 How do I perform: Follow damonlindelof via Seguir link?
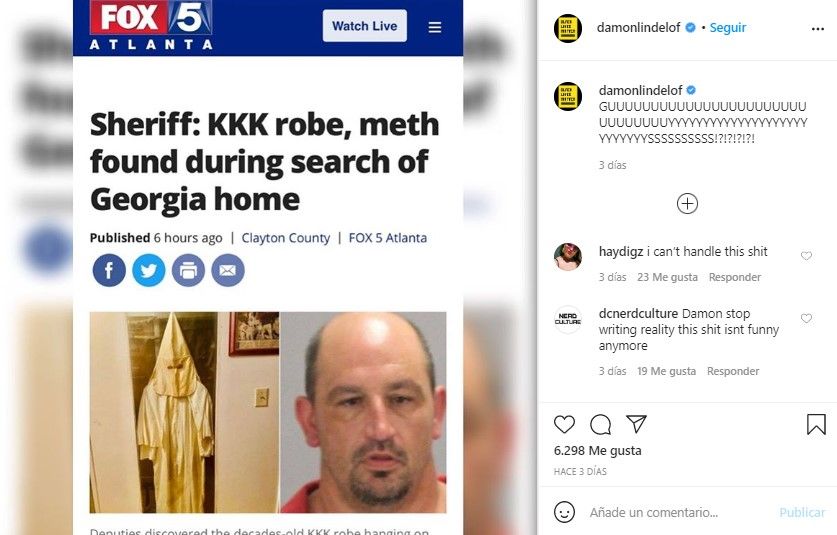pos(728,28)
